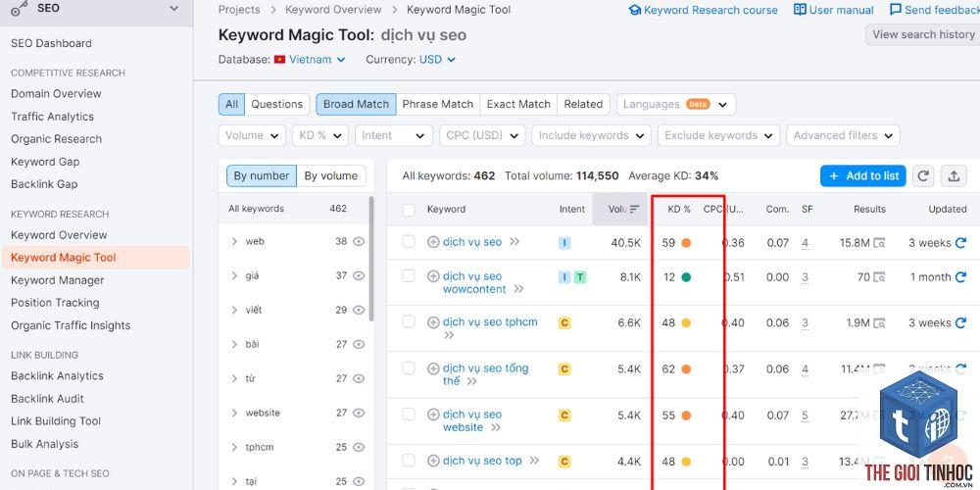Screen dimensions: 980x490
Task: Open the KD % filter dropdown
Action: point(320,135)
